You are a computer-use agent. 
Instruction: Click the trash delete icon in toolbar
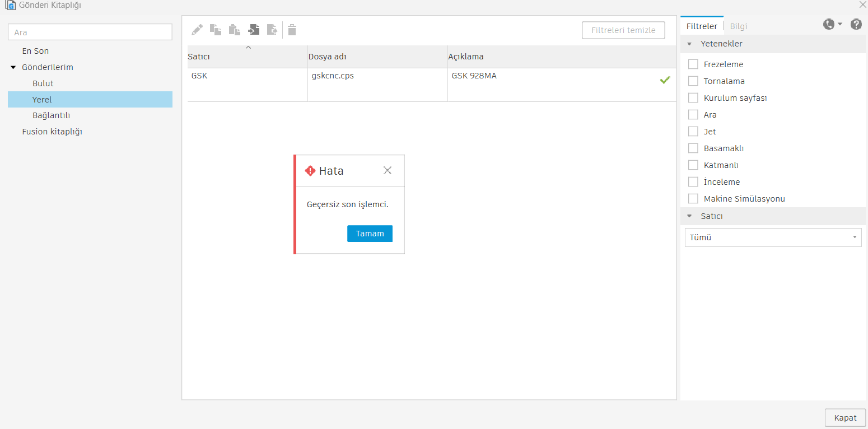pos(292,30)
